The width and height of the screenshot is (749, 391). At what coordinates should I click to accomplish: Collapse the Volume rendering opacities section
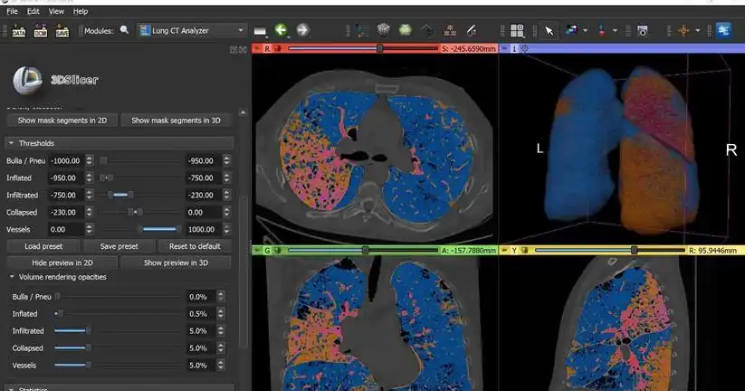coord(119,277)
